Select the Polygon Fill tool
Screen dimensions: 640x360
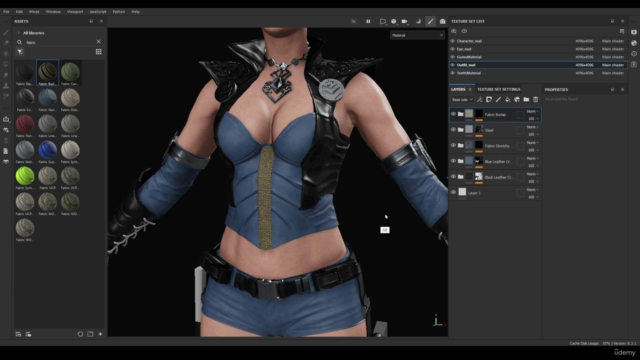(x=6, y=64)
